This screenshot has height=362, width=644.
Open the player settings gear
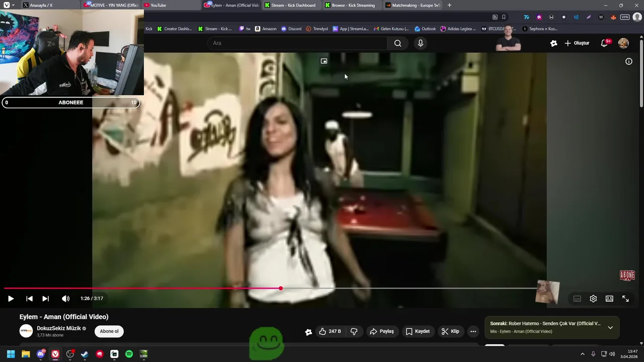[593, 299]
